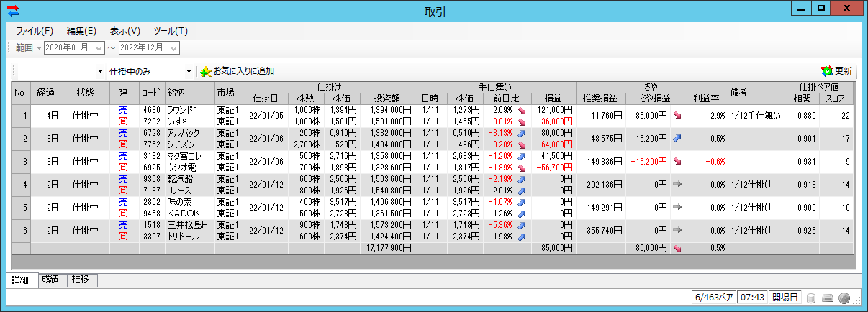
Task: Switch to the 推移 tab
Action: click(x=81, y=280)
